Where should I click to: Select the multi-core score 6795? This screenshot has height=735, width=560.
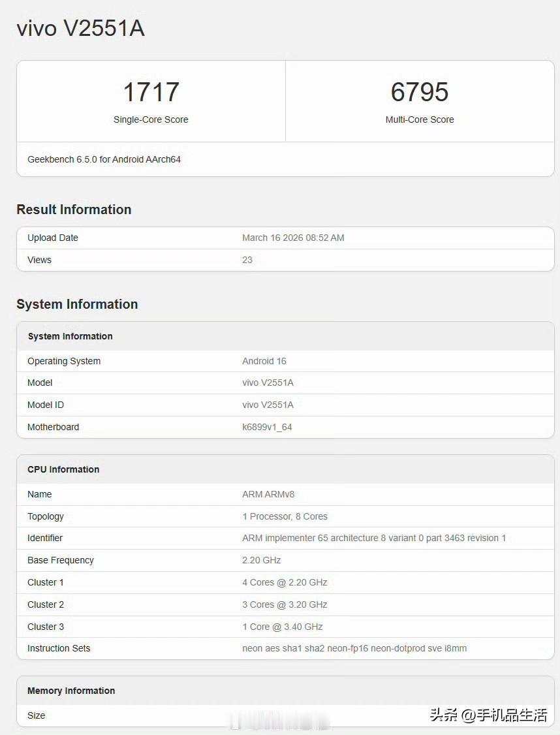(x=420, y=92)
